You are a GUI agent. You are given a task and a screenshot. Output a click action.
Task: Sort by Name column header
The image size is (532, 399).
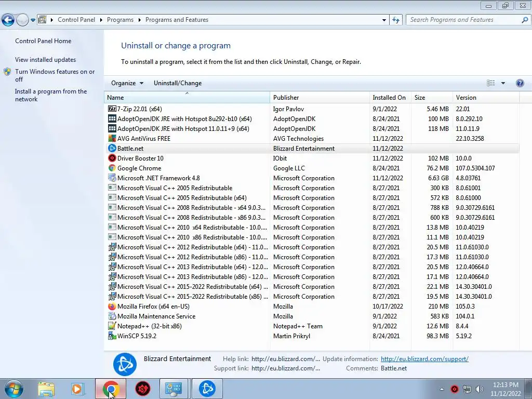tap(187, 97)
